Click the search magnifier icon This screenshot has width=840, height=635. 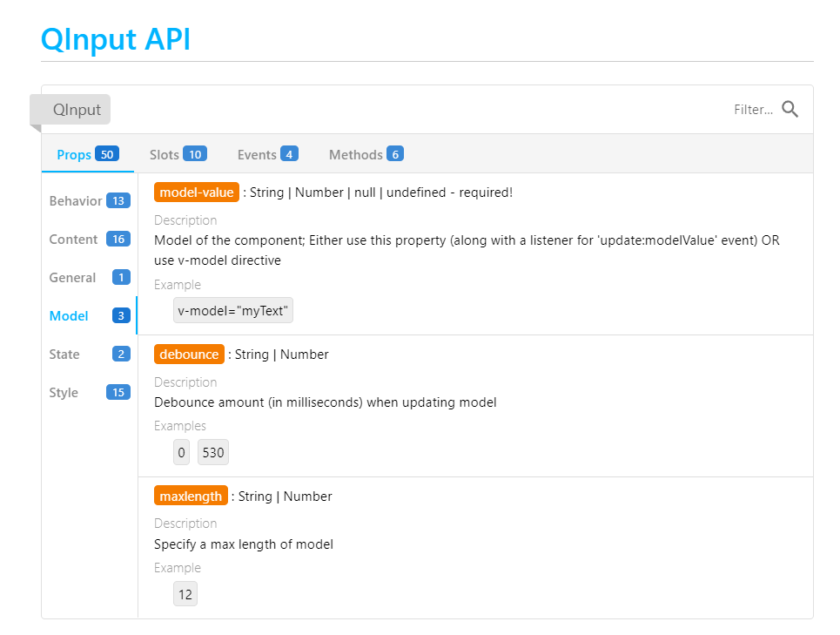790,110
